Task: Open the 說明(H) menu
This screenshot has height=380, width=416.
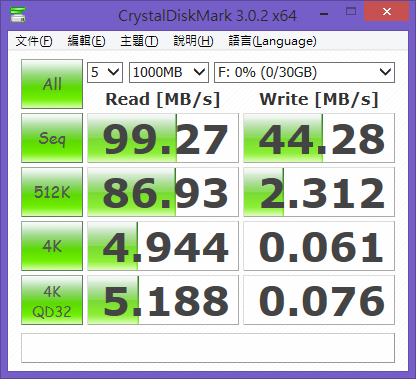Action: tap(193, 41)
